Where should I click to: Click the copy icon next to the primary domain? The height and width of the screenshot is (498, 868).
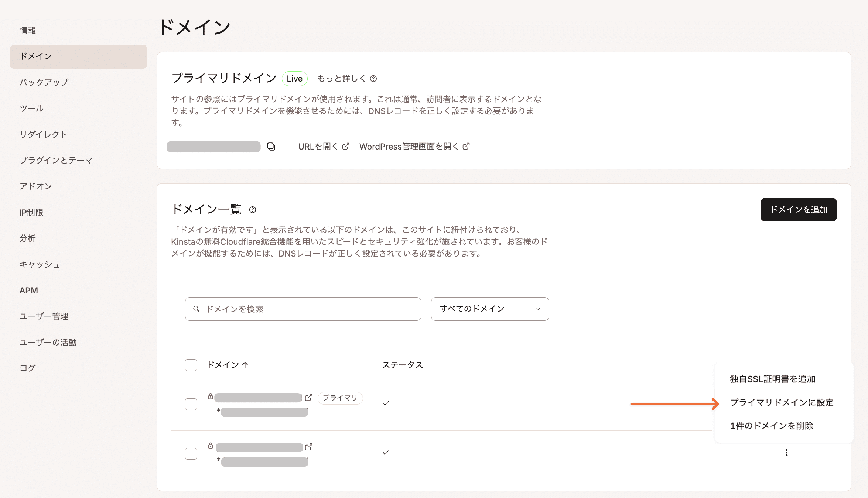(271, 147)
